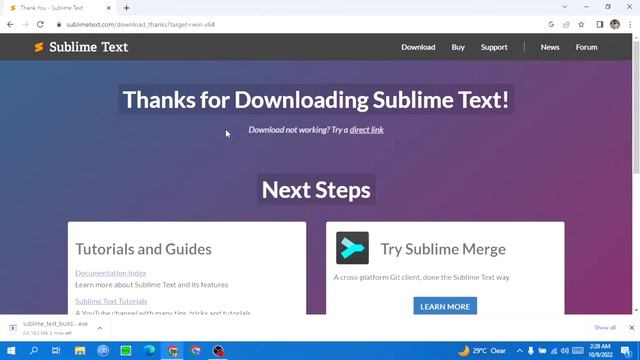Open the notification center icon
The width and height of the screenshot is (640, 360).
[x=626, y=351]
